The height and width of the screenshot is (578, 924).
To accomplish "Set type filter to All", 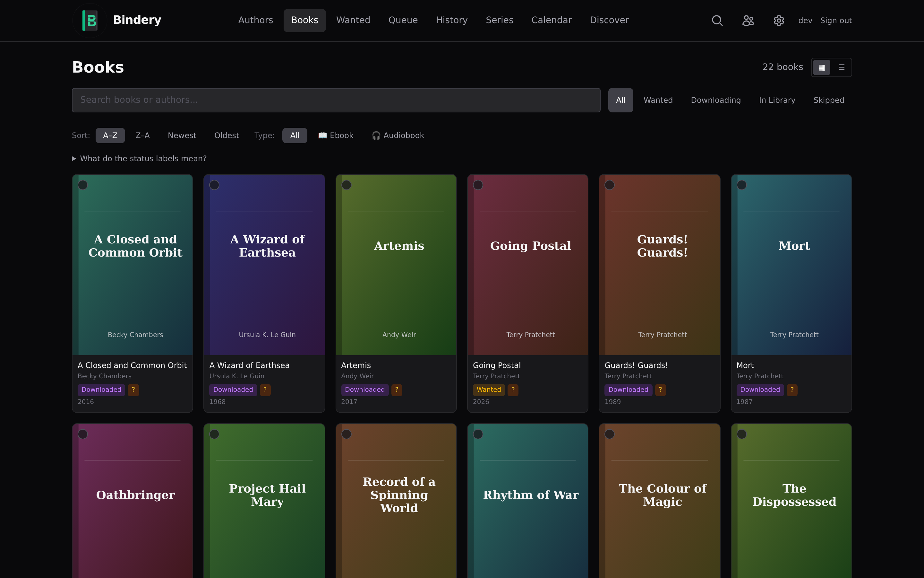I will (295, 136).
